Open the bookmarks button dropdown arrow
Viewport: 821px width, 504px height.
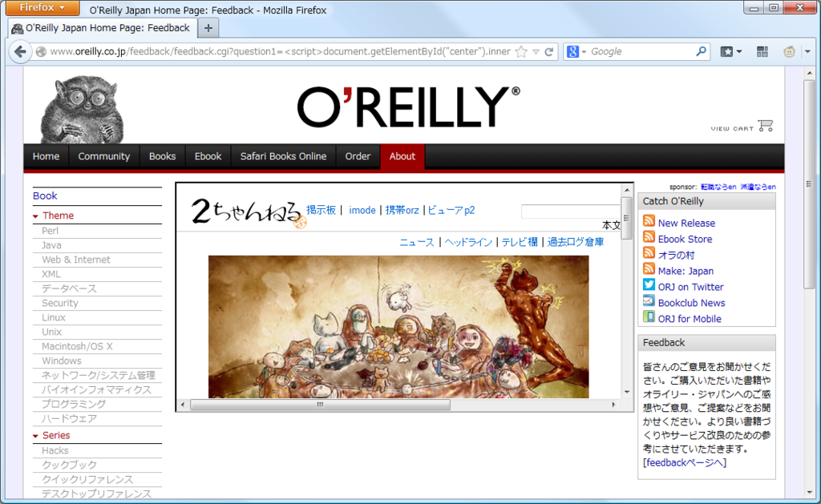(738, 51)
